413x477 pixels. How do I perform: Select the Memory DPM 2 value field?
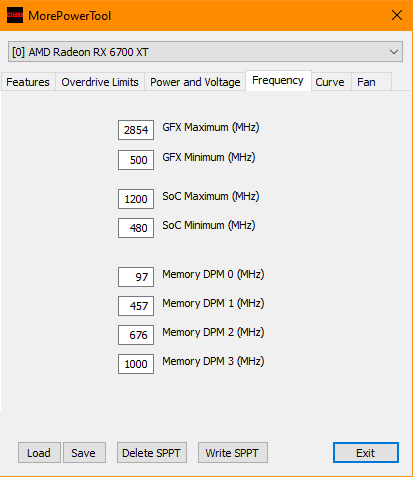tap(136, 335)
